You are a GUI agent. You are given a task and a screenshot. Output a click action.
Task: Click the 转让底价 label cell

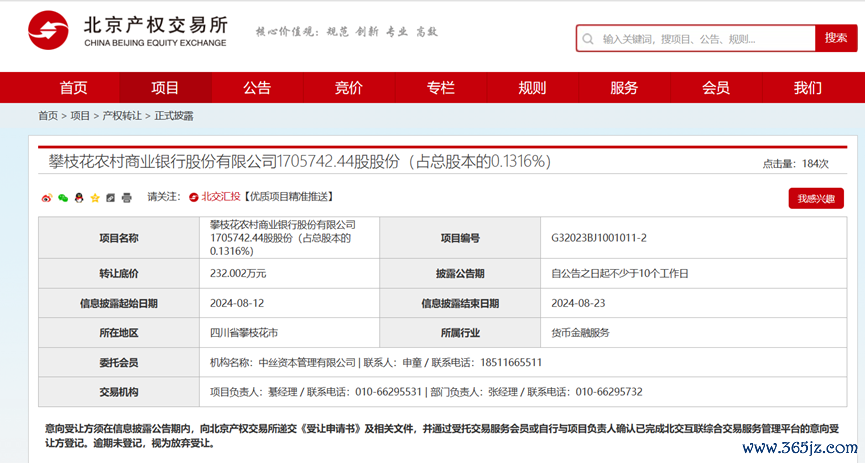(x=119, y=273)
